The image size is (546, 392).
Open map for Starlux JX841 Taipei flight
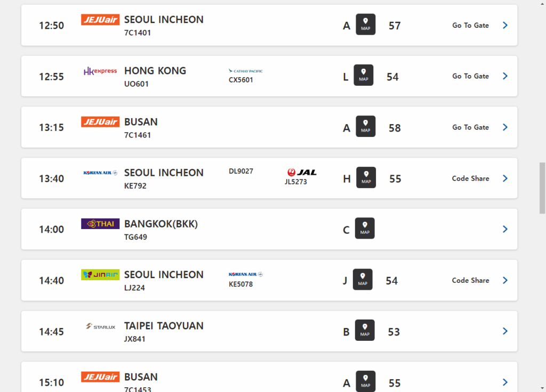365,331
